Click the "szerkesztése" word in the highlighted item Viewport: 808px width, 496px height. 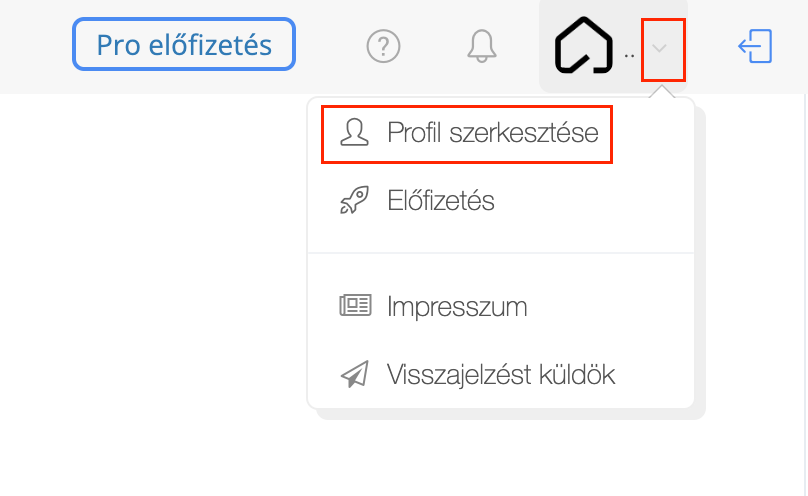[x=524, y=133]
